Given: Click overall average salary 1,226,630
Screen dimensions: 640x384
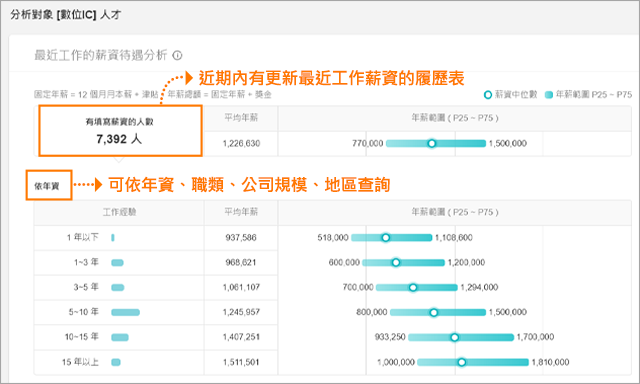Looking at the screenshot, I should (x=241, y=143).
